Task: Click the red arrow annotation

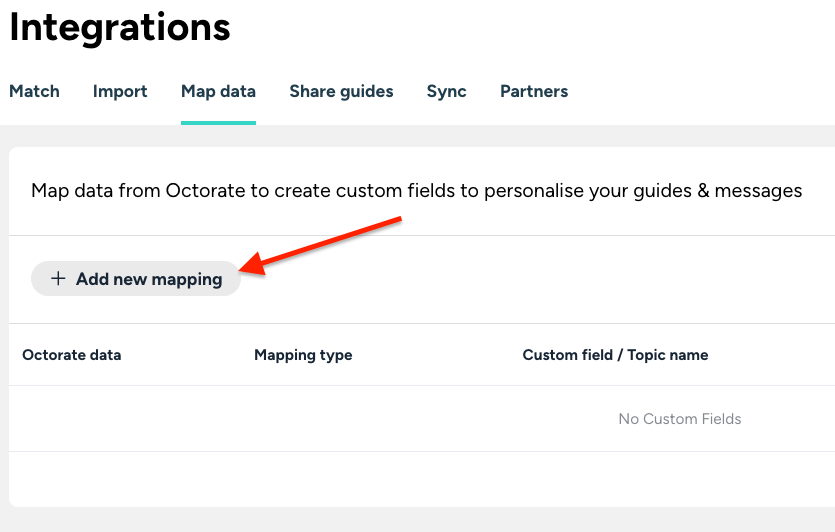Action: coord(330,241)
